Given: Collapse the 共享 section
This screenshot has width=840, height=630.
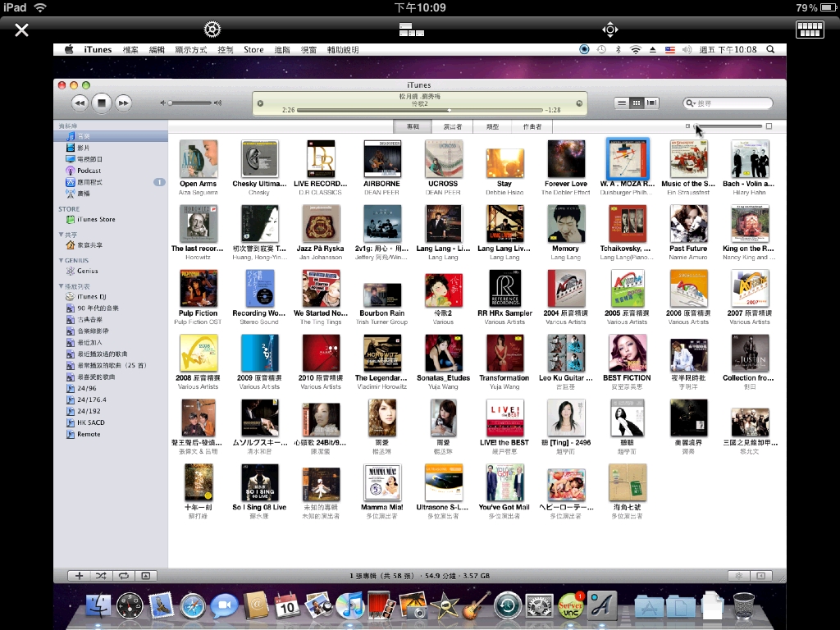Looking at the screenshot, I should click(61, 235).
